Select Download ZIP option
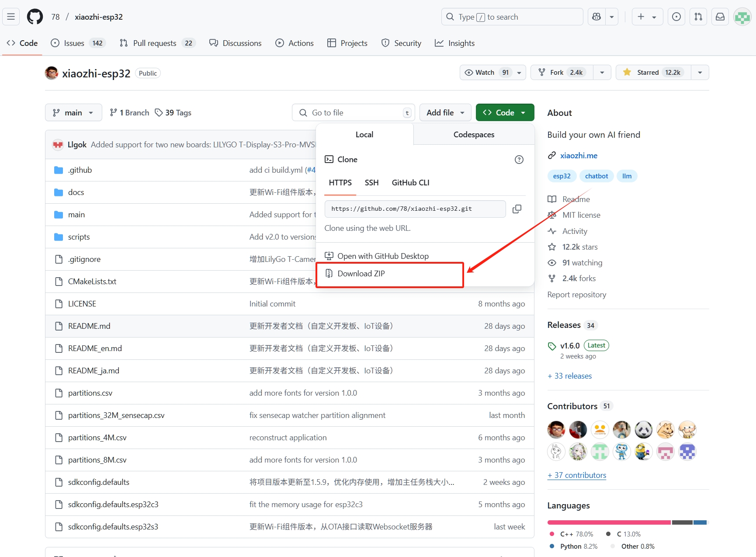 (361, 274)
